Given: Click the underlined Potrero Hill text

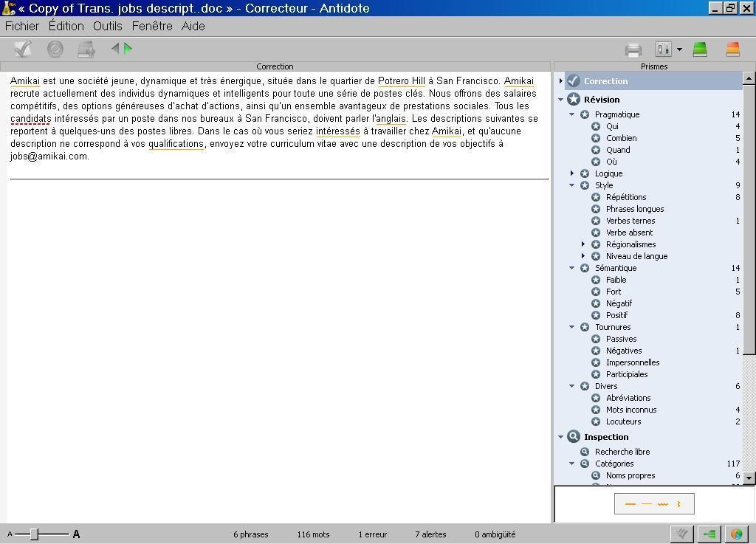Looking at the screenshot, I should point(402,81).
